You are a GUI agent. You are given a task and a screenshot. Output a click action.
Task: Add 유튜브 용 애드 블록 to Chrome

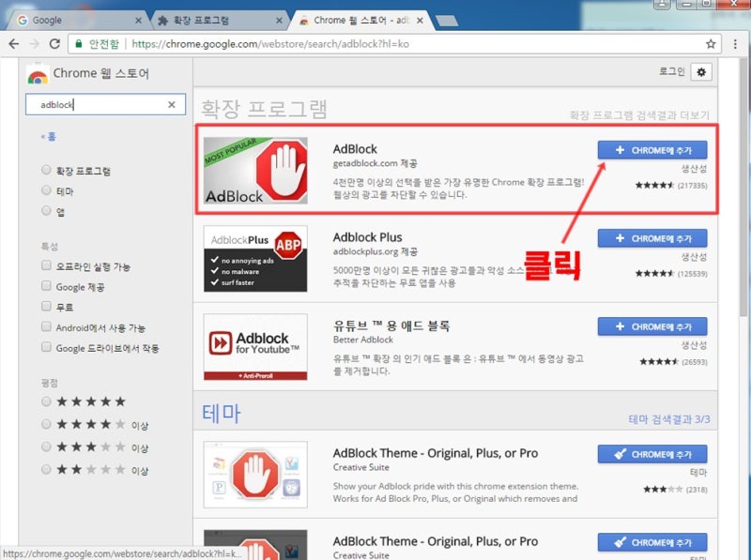[x=652, y=326]
